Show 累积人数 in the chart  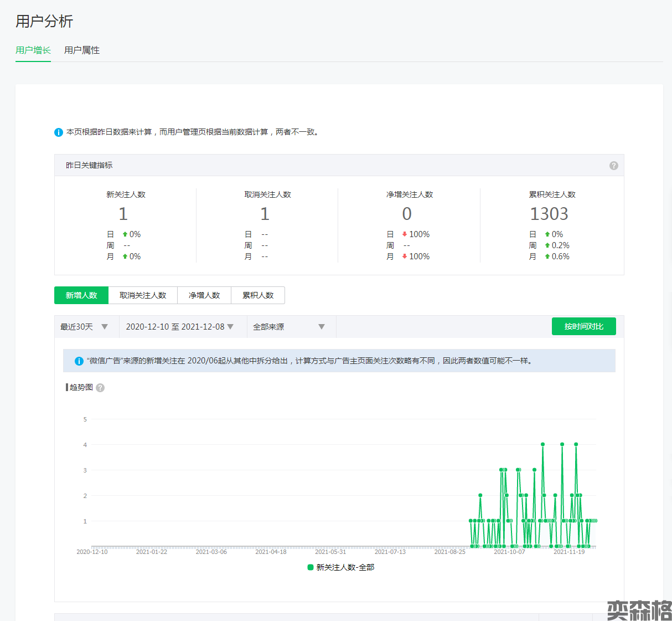click(x=258, y=295)
